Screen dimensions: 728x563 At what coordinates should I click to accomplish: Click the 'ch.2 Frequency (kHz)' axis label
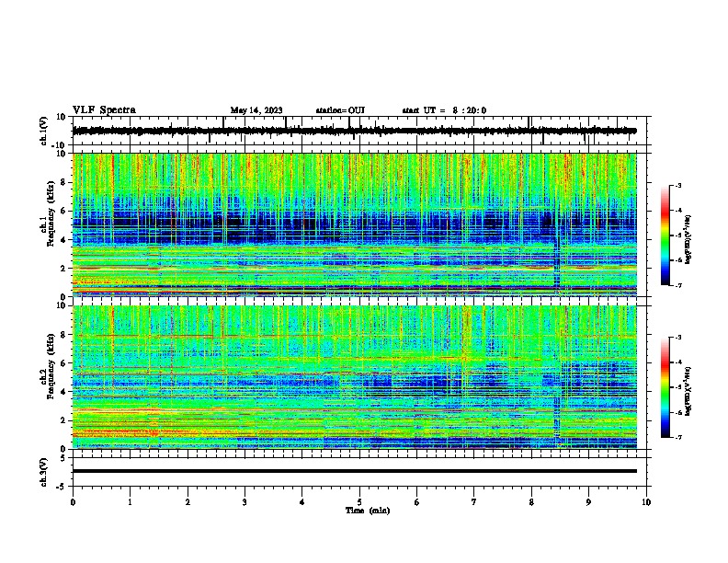[x=48, y=365]
